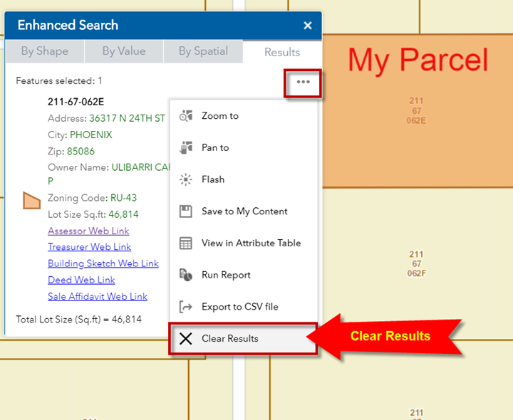The width and height of the screenshot is (513, 420).
Task: Follow the Building Sketch Web Link
Action: pos(103,263)
